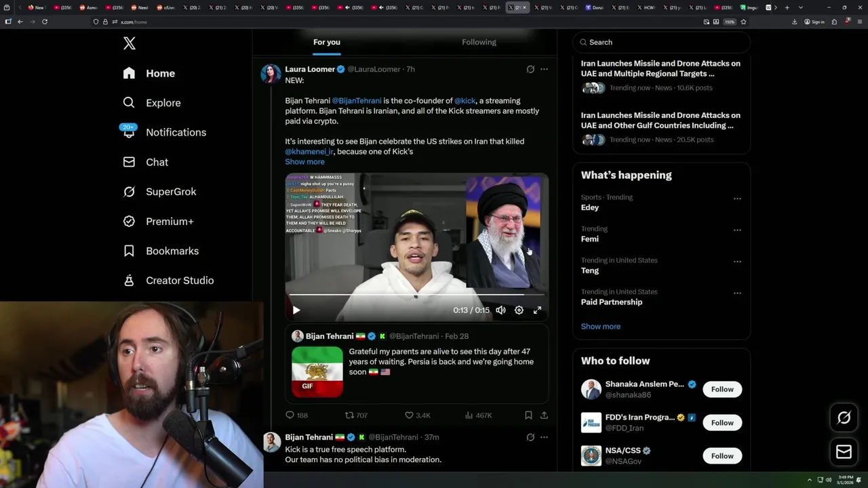The width and height of the screenshot is (868, 488).
Task: Bookmark Laura Loomer's post
Action: pos(528,415)
